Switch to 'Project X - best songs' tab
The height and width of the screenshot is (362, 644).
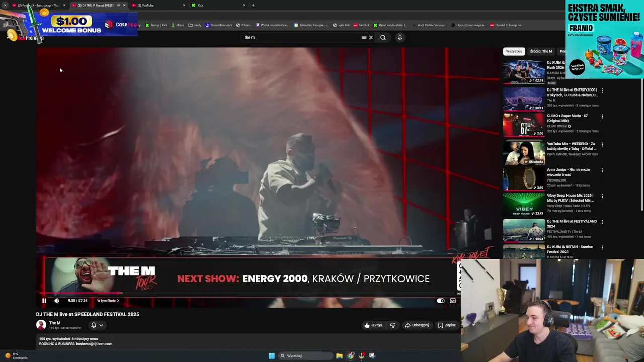pyautogui.click(x=38, y=5)
